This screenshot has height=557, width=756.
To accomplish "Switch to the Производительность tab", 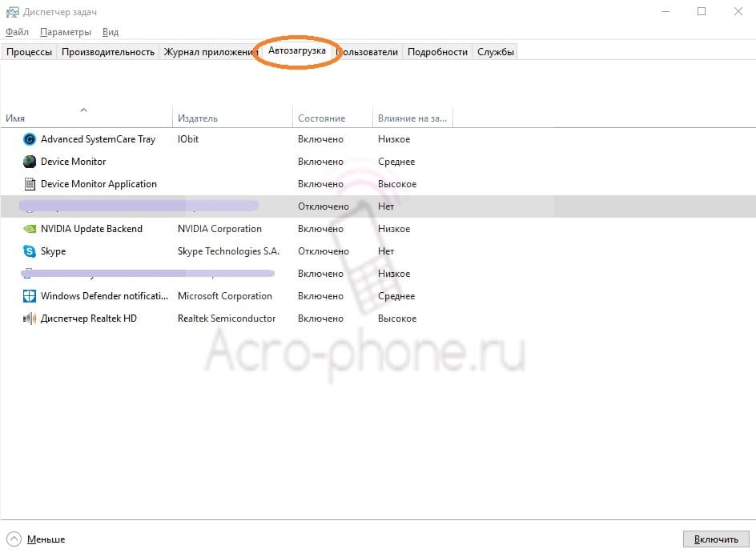I will (x=108, y=52).
